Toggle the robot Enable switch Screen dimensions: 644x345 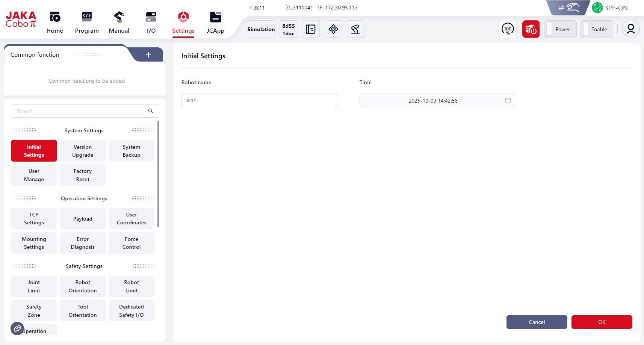(x=596, y=29)
